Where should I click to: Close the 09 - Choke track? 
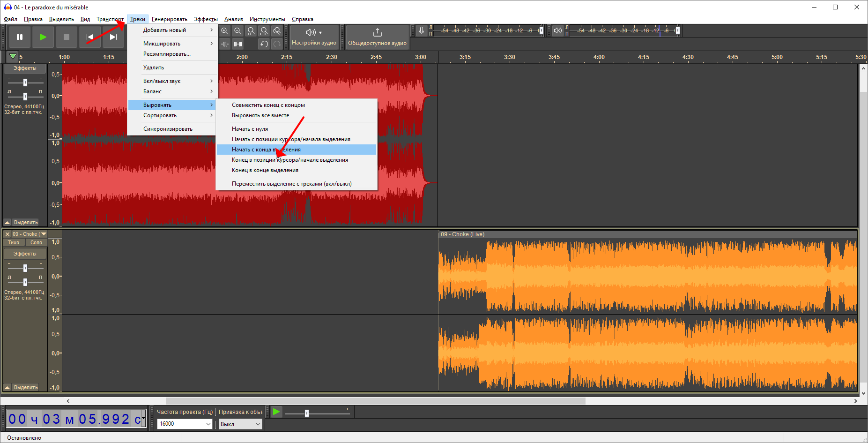coord(7,234)
